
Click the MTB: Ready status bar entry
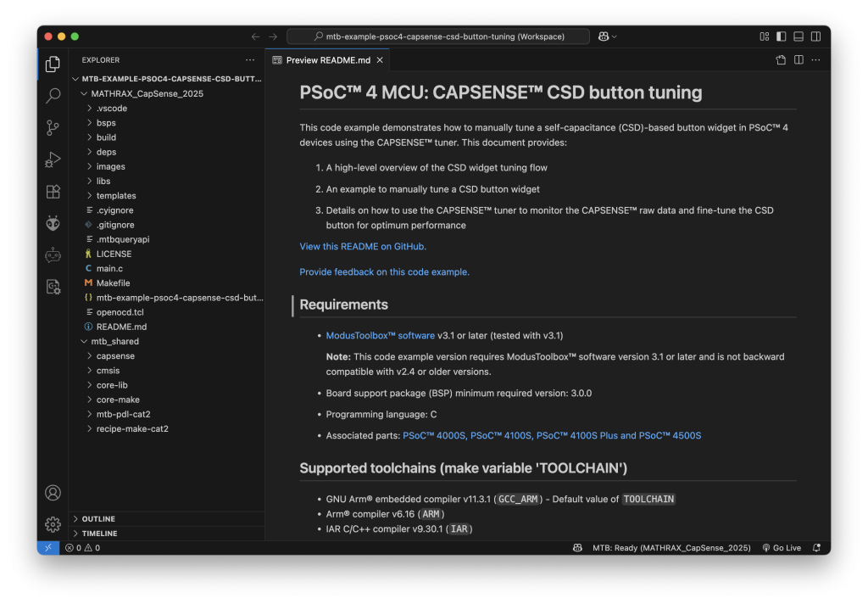coord(671,547)
